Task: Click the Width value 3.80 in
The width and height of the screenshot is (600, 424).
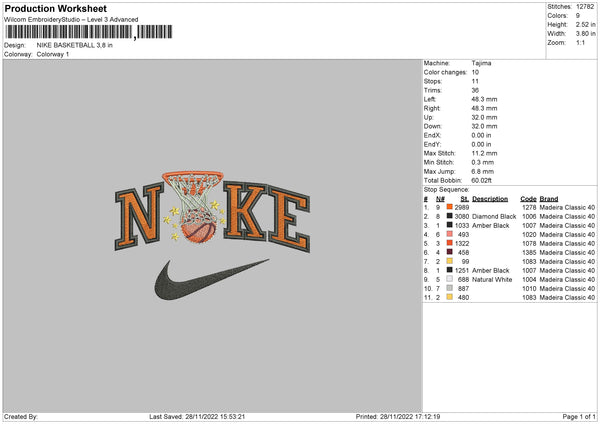Action: pyautogui.click(x=586, y=34)
